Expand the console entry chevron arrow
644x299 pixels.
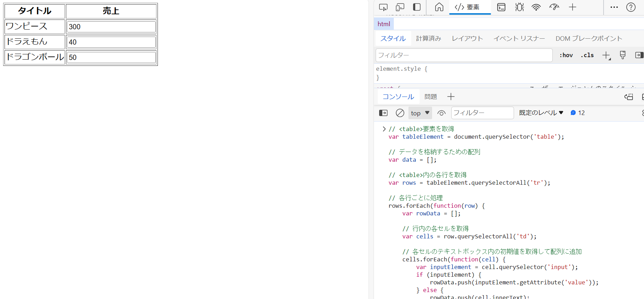tap(384, 129)
